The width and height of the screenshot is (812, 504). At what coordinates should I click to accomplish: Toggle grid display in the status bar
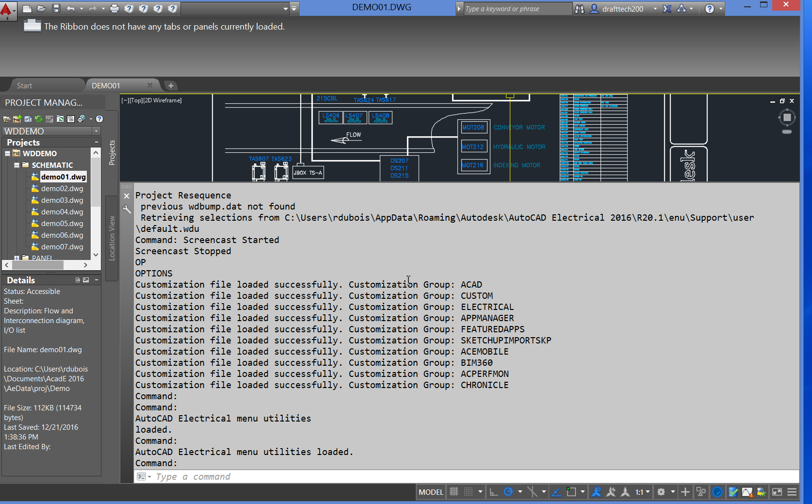coord(454,492)
